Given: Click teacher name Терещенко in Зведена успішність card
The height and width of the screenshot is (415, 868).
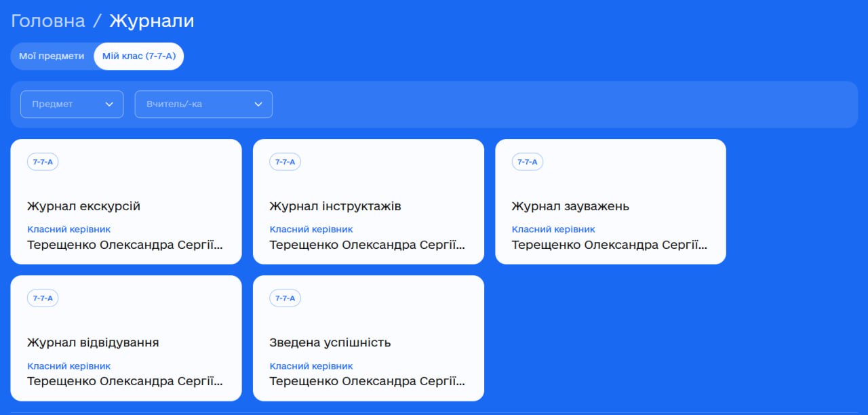Looking at the screenshot, I should coord(368,381).
